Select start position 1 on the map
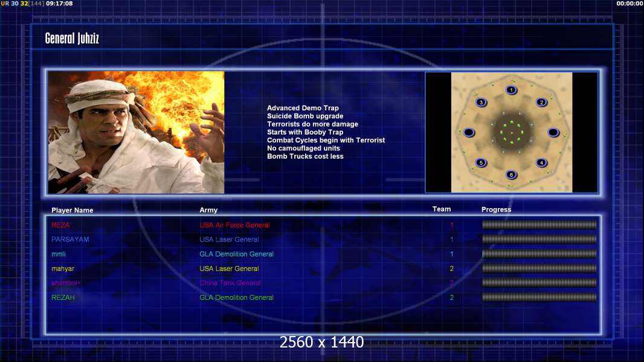Screen dimensions: 644x362 tap(511, 90)
